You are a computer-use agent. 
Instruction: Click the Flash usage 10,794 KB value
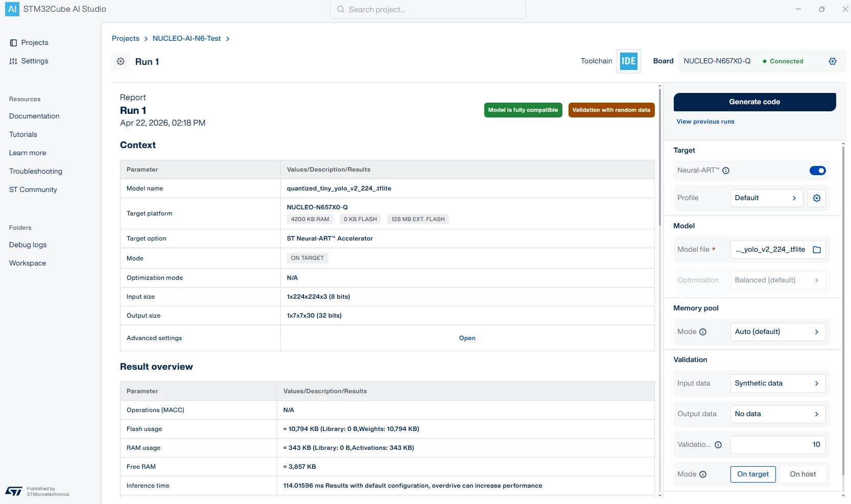[x=351, y=429]
